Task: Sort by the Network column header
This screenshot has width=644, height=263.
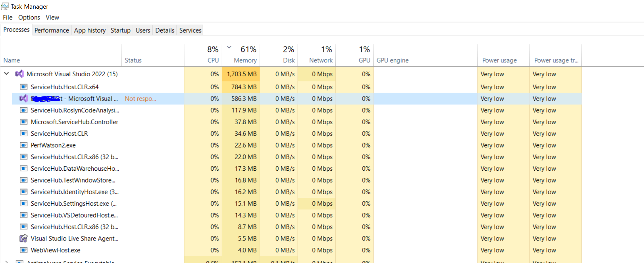Action: (317, 55)
